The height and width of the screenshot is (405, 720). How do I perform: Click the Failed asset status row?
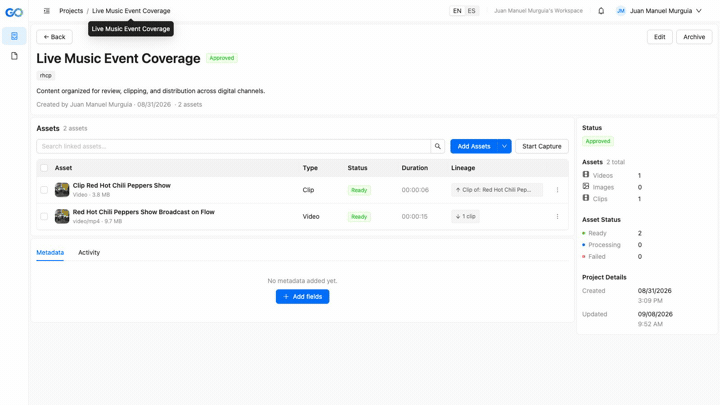click(x=612, y=257)
